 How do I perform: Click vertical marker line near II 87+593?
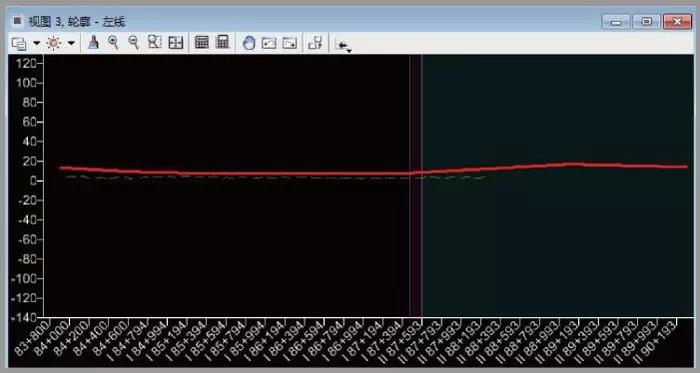pyautogui.click(x=421, y=186)
